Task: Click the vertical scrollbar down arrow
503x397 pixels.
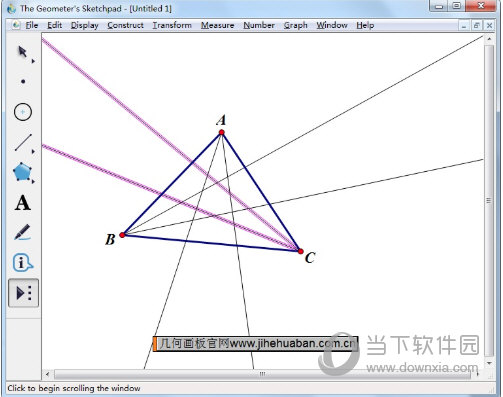Action: pyautogui.click(x=489, y=363)
